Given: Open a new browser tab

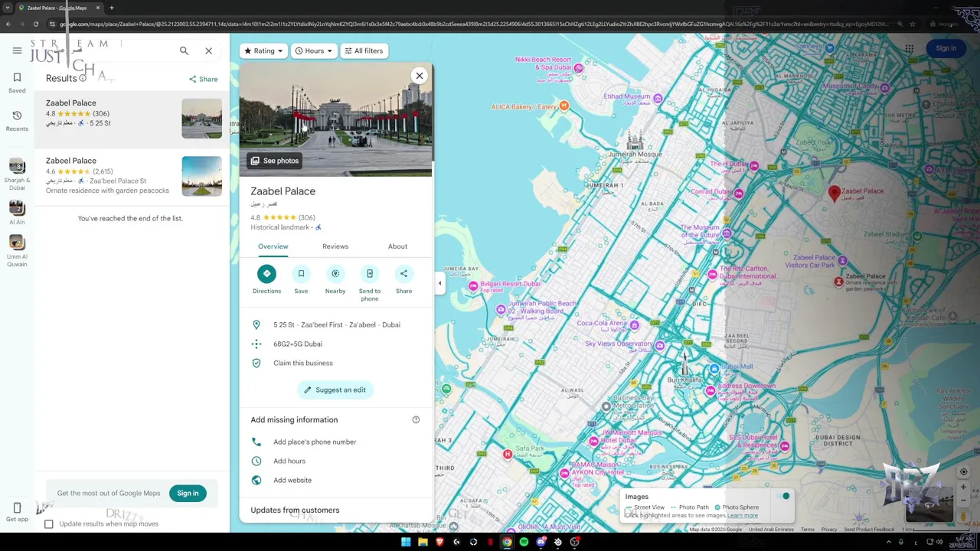Looking at the screenshot, I should pos(112,8).
